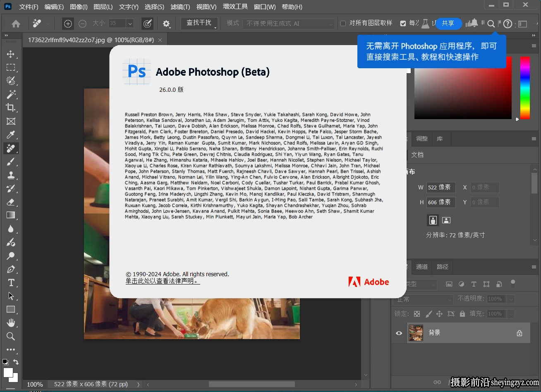
Task: Open the beta flask icon
Action: click(x=425, y=24)
